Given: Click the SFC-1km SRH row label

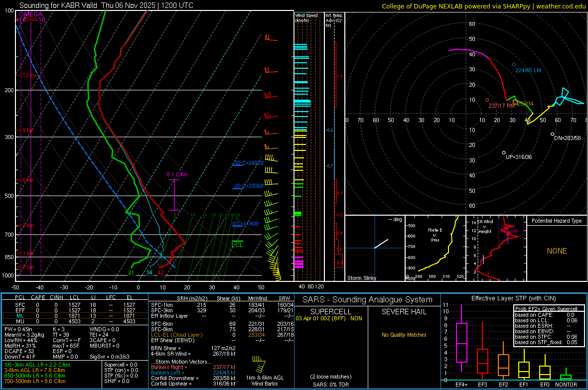Looking at the screenshot, I should point(162,305).
